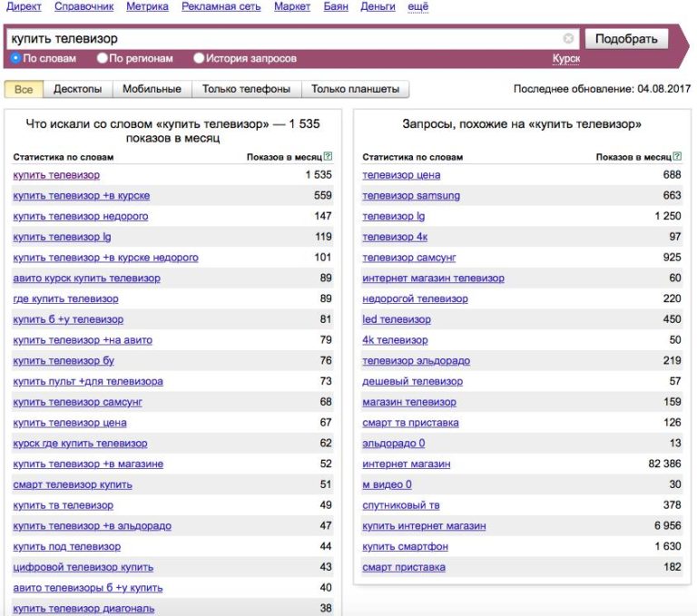Open 'телевизор samsung' in similar queries

click(411, 196)
